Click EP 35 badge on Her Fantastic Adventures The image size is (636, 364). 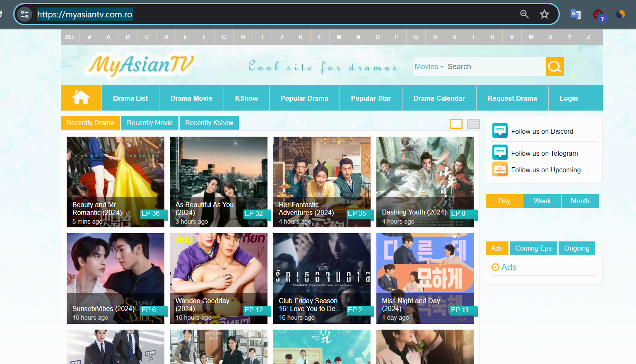click(360, 214)
